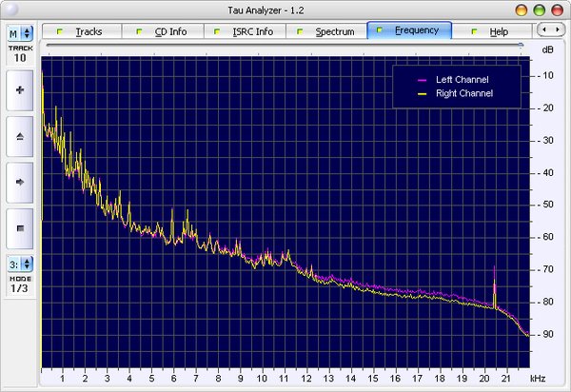Click the stepper arrows beside M
571x392 pixels.
tap(27, 33)
